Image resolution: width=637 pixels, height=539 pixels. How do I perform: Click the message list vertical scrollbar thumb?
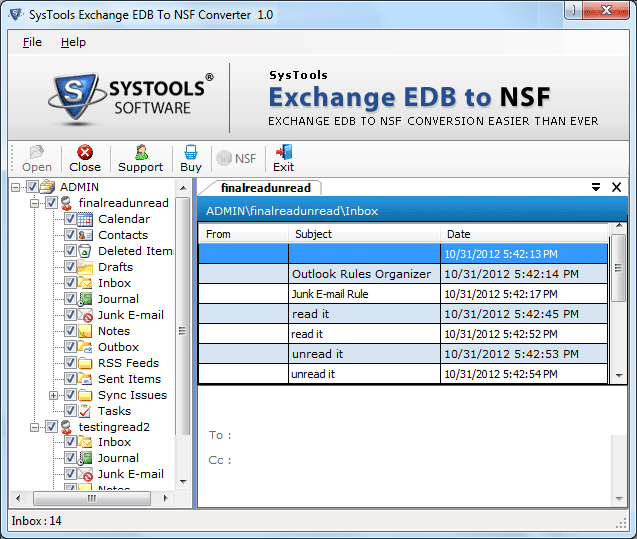619,268
